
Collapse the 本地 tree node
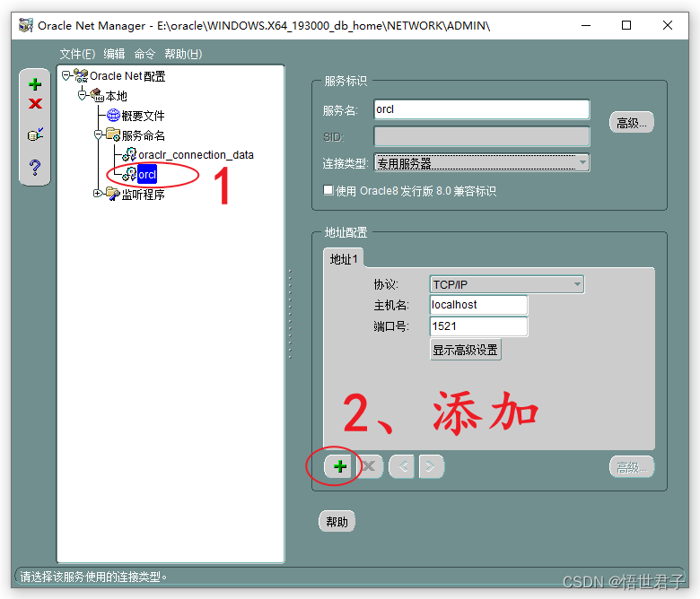(83, 94)
